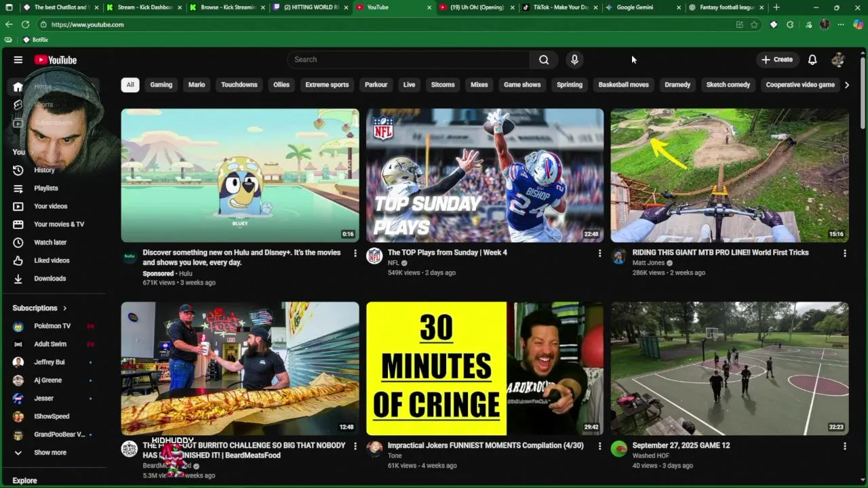Select the Sitcoms filter chip
Screen dimensions: 868x488
coord(443,85)
